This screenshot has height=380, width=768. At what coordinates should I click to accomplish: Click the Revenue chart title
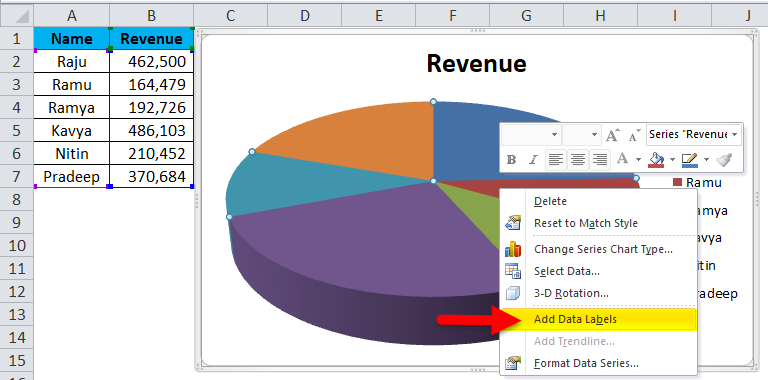pos(476,63)
